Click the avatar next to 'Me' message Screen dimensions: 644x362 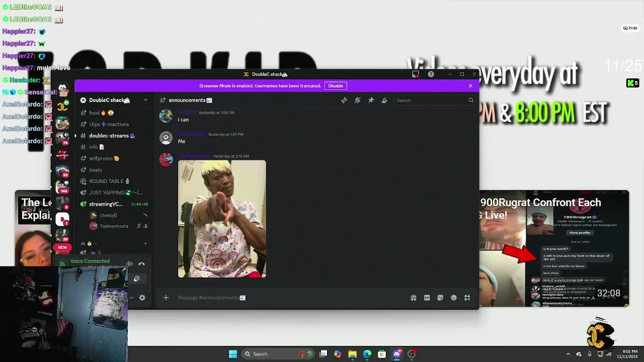coord(166,137)
